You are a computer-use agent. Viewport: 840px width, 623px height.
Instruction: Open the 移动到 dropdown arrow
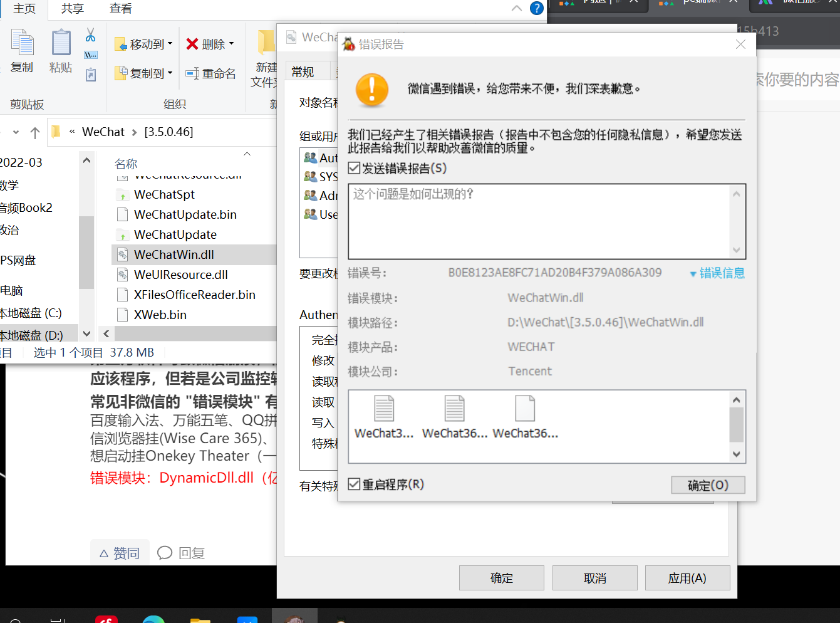pyautogui.click(x=170, y=44)
